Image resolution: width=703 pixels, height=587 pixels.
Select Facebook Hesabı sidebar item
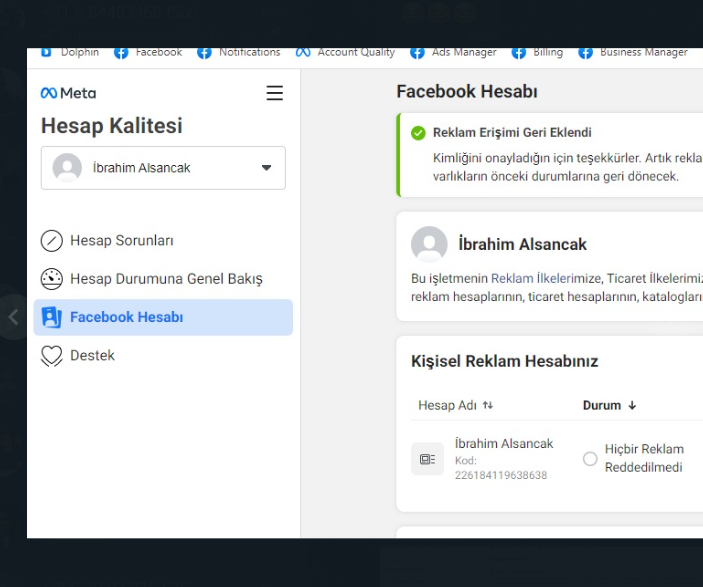click(163, 317)
